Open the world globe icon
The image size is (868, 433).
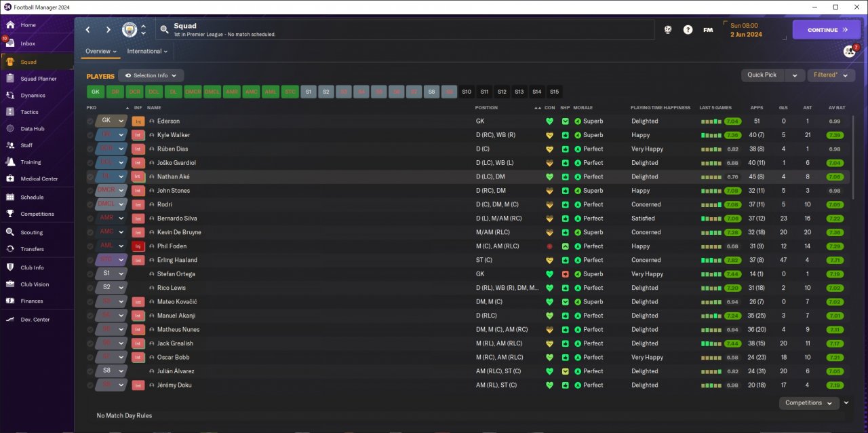pyautogui.click(x=668, y=30)
